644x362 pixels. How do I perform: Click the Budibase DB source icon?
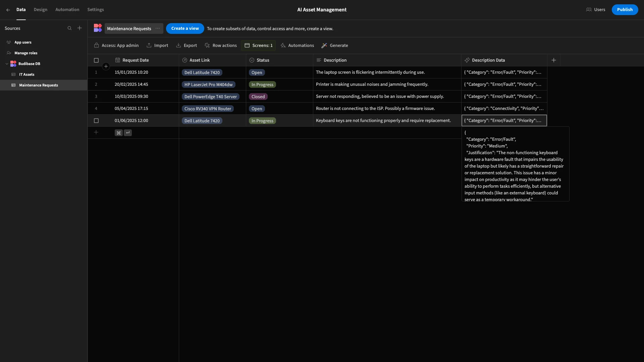(x=13, y=64)
